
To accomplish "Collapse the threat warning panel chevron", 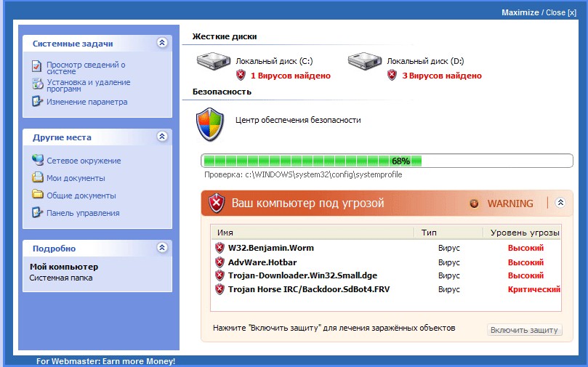I will [x=560, y=203].
